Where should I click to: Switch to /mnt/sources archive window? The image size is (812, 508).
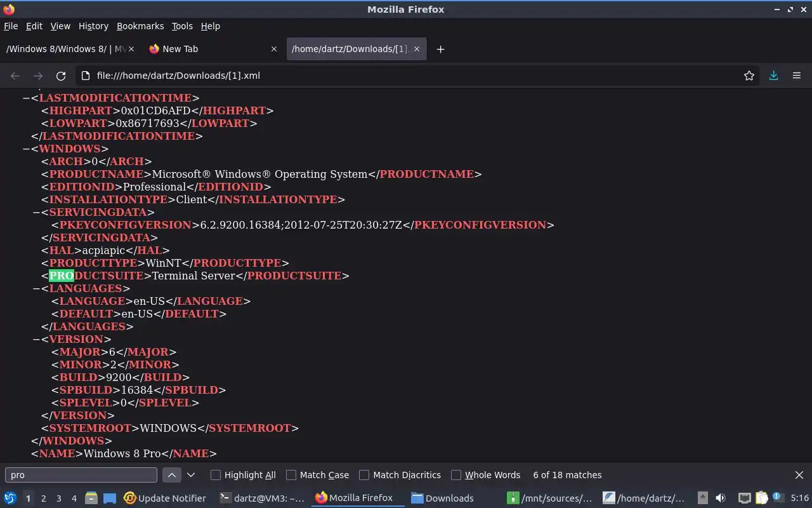coord(550,498)
